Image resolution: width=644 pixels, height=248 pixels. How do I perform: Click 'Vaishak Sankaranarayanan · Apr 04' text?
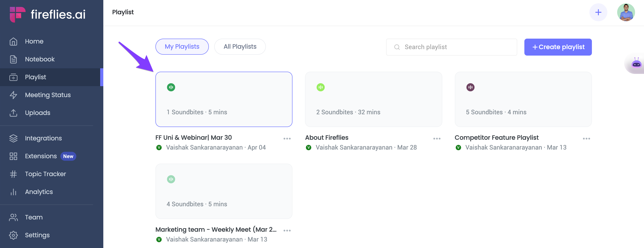pyautogui.click(x=216, y=148)
